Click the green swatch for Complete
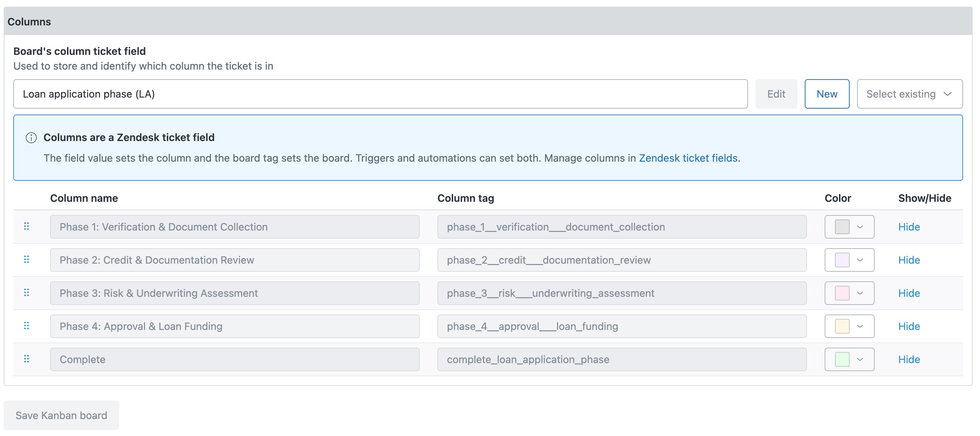This screenshot has width=980, height=436. [842, 359]
